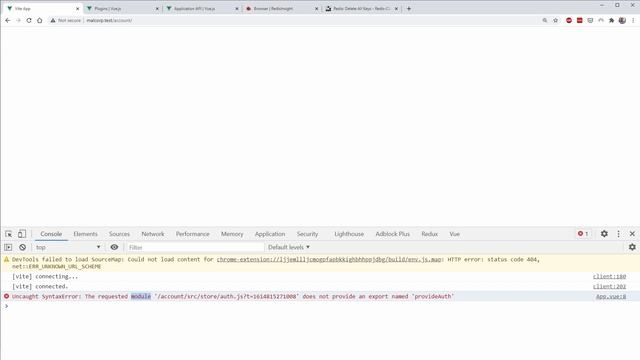Open the Security tab

(307, 234)
